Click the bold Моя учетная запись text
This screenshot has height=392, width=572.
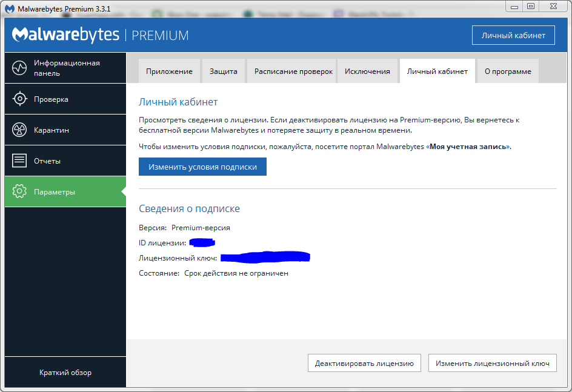[468, 147]
